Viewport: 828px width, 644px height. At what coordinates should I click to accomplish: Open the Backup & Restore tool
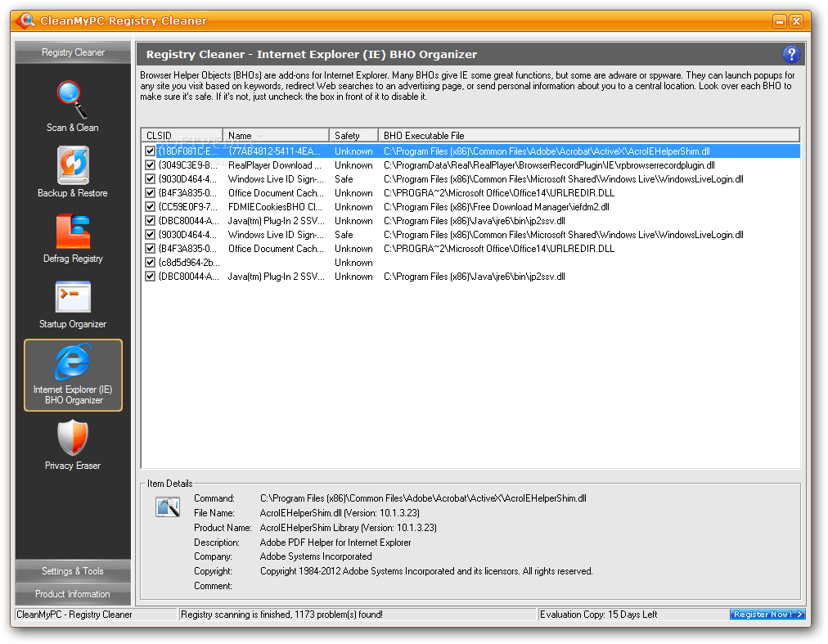pos(73,172)
